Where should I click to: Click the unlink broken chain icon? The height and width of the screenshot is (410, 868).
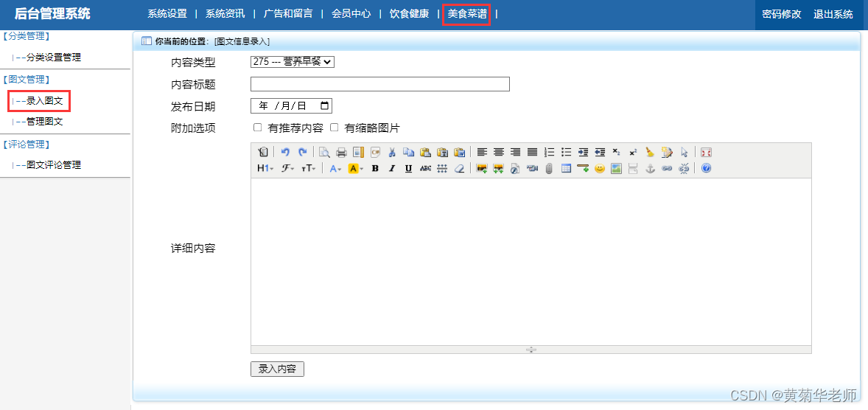684,168
